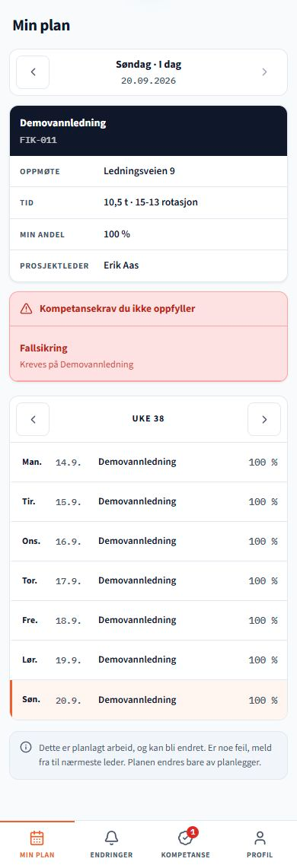Viewport: 297px width, 868px height.
Task: Select the Tor. 17.9. schedule row
Action: [x=148, y=581]
